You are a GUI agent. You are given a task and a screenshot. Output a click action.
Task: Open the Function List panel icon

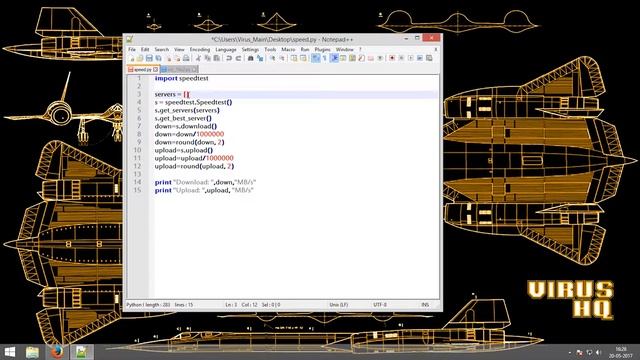tap(362, 58)
